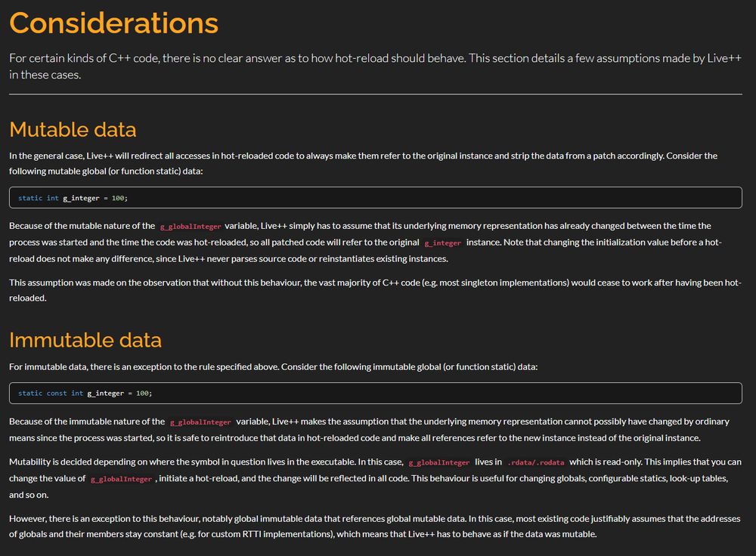Click paragraph starting 'Mutability is decided depending'
756x556 pixels.
click(x=375, y=478)
